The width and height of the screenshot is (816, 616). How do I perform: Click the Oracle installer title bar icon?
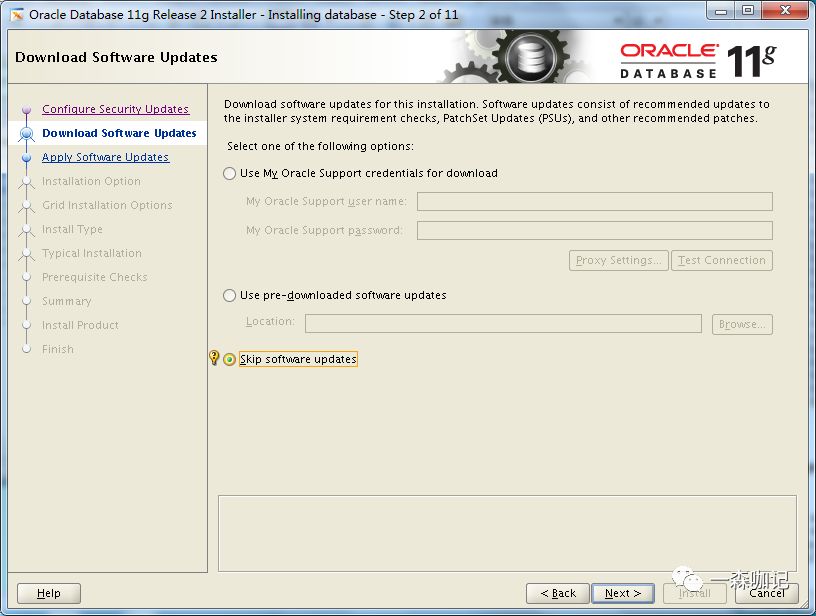17,15
